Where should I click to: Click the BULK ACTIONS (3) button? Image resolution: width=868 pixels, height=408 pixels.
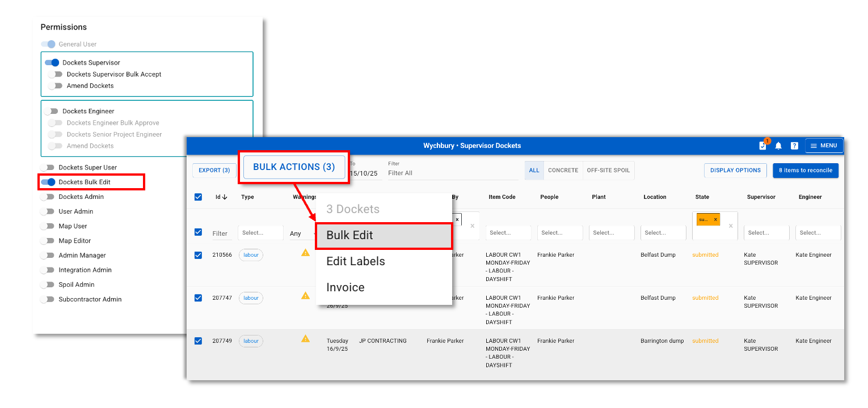[x=294, y=167]
